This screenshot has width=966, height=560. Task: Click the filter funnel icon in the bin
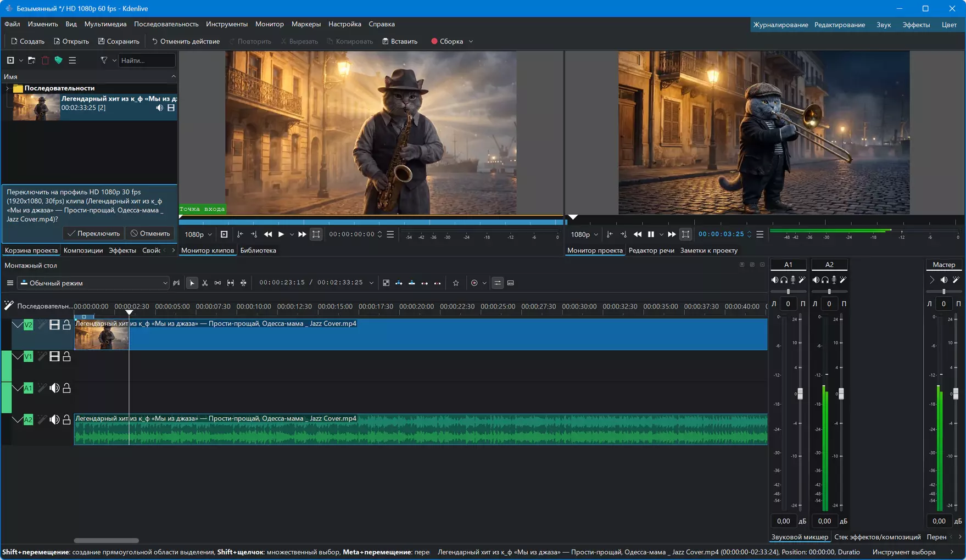click(104, 60)
